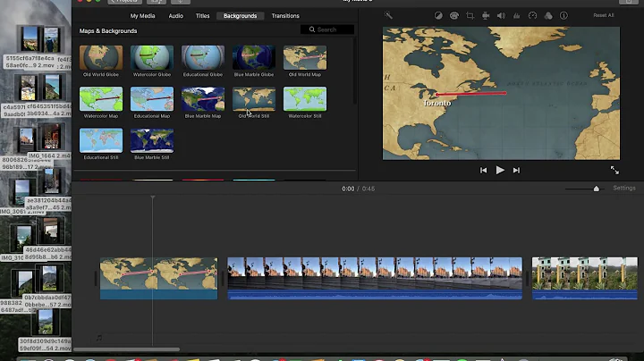The width and height of the screenshot is (644, 361).
Task: Click the Toronto label in the preview map
Action: click(437, 103)
